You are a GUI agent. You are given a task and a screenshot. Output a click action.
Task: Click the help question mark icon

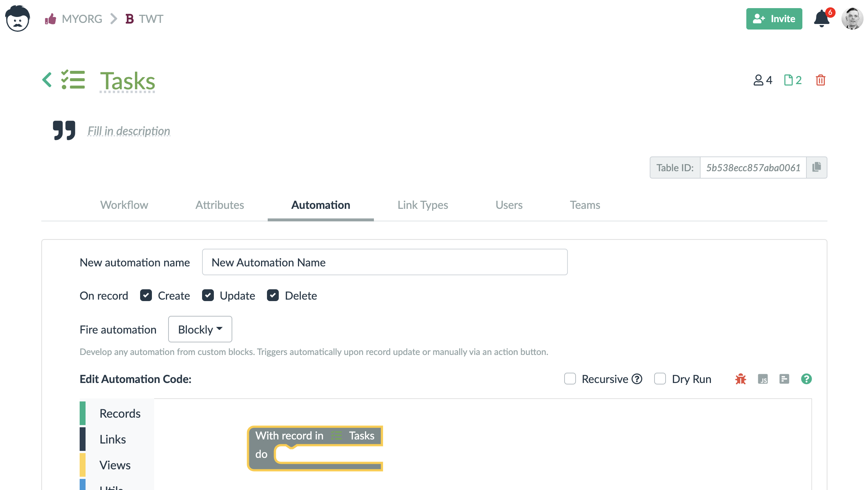[806, 379]
